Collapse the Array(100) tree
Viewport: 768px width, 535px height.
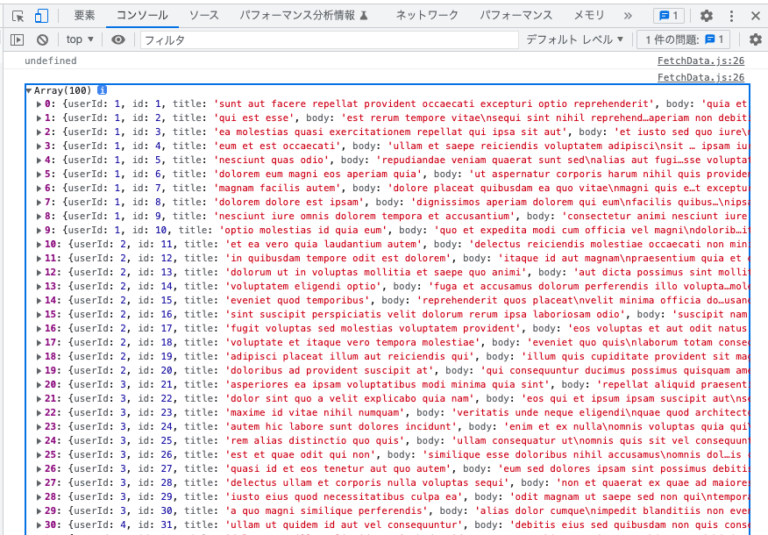29,90
